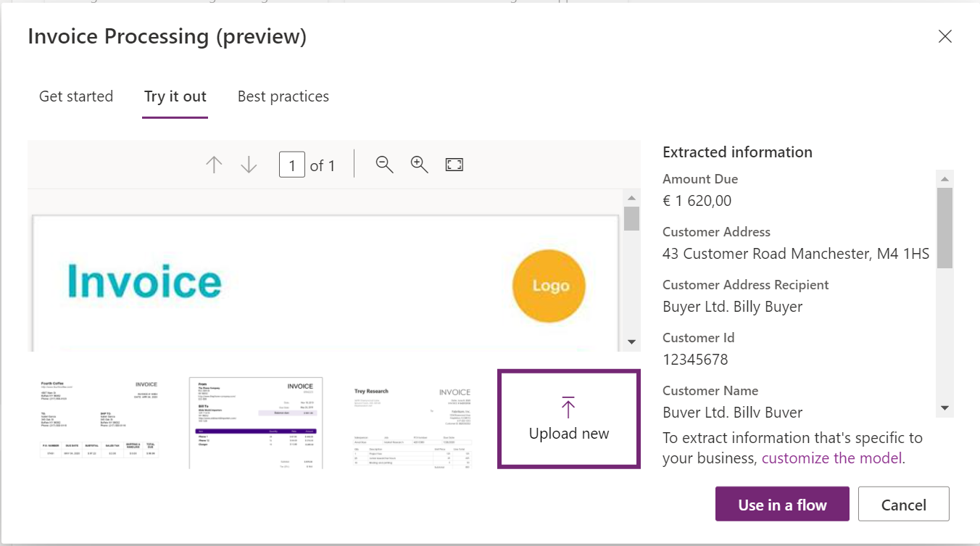
Task: Close the Invoice Processing dialog
Action: (x=944, y=36)
